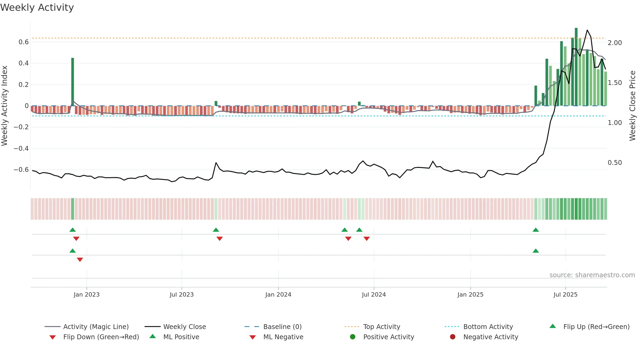Screen dimensions: 644x362
Task: Toggle Bottom Activity legend entry
Action: (479, 327)
